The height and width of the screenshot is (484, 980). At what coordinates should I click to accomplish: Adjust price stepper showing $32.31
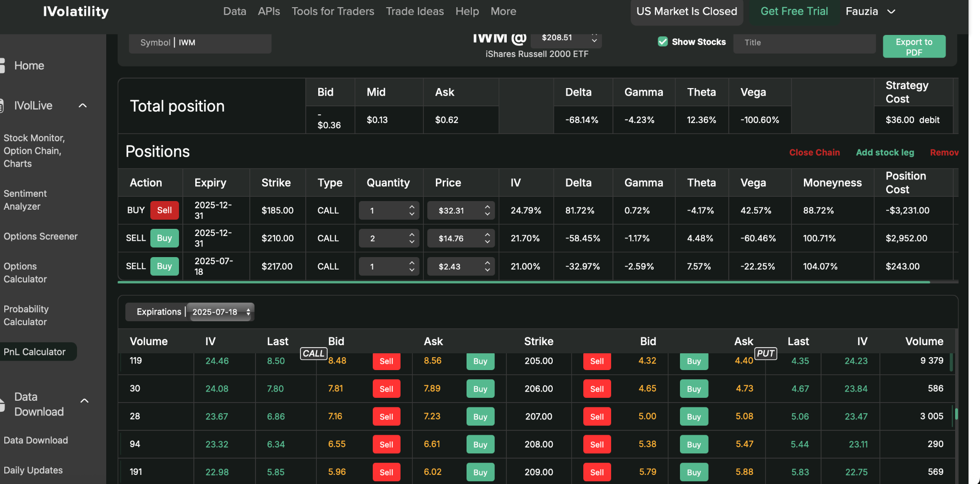point(487,210)
